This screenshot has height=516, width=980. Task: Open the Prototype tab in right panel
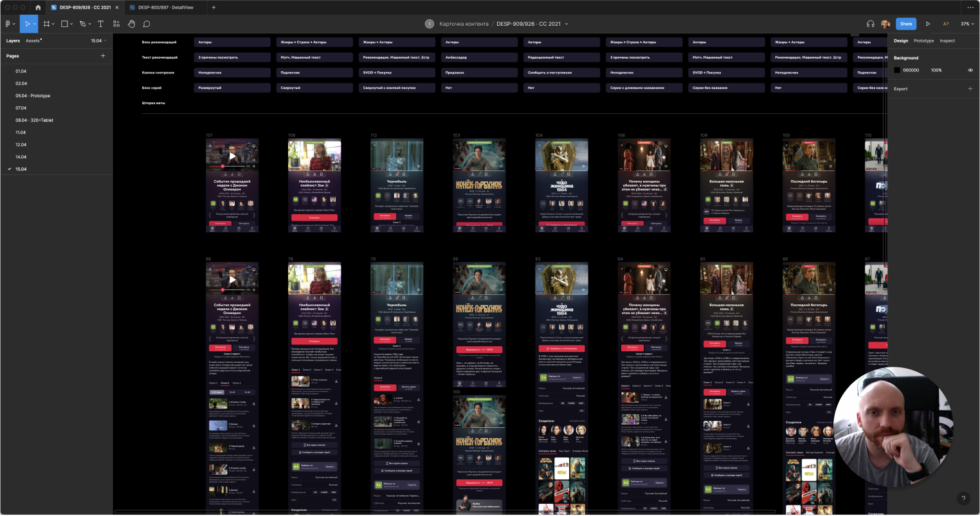coord(923,41)
